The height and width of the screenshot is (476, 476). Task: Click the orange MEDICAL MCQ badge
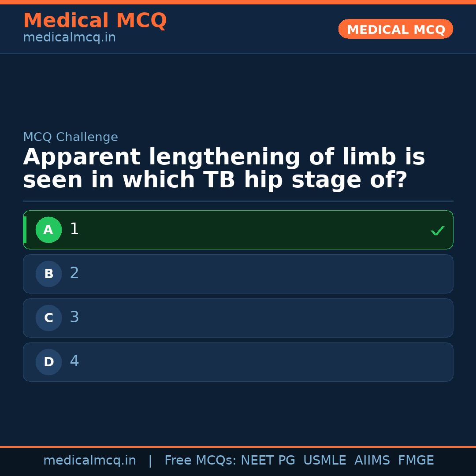coord(395,29)
